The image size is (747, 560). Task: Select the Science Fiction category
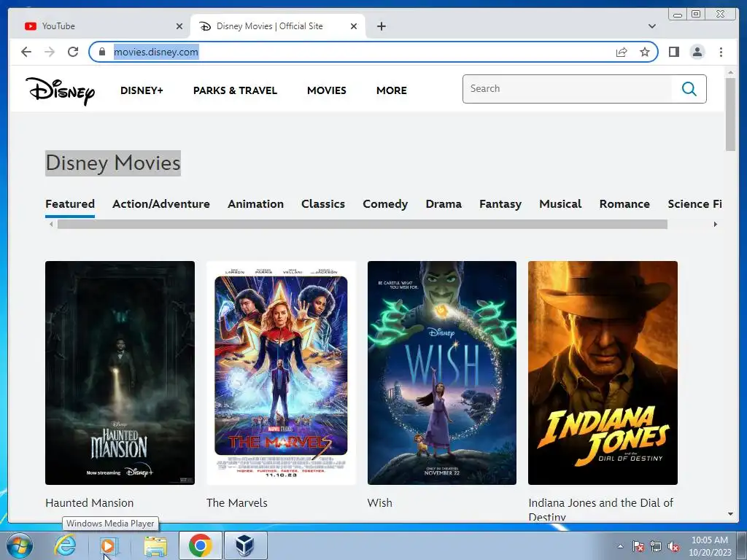(694, 204)
